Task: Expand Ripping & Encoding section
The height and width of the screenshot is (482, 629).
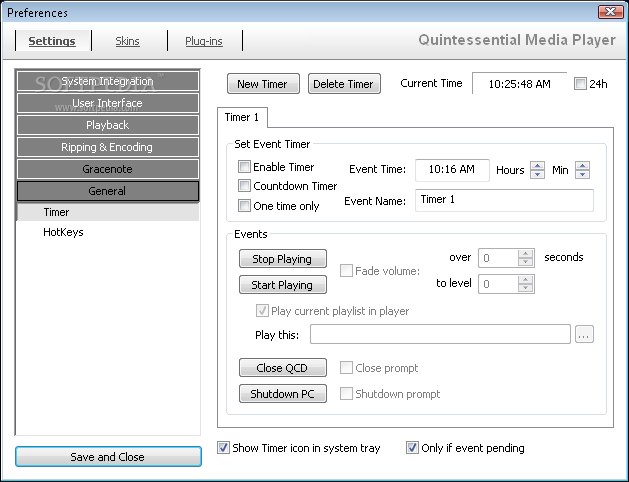Action: (108, 147)
